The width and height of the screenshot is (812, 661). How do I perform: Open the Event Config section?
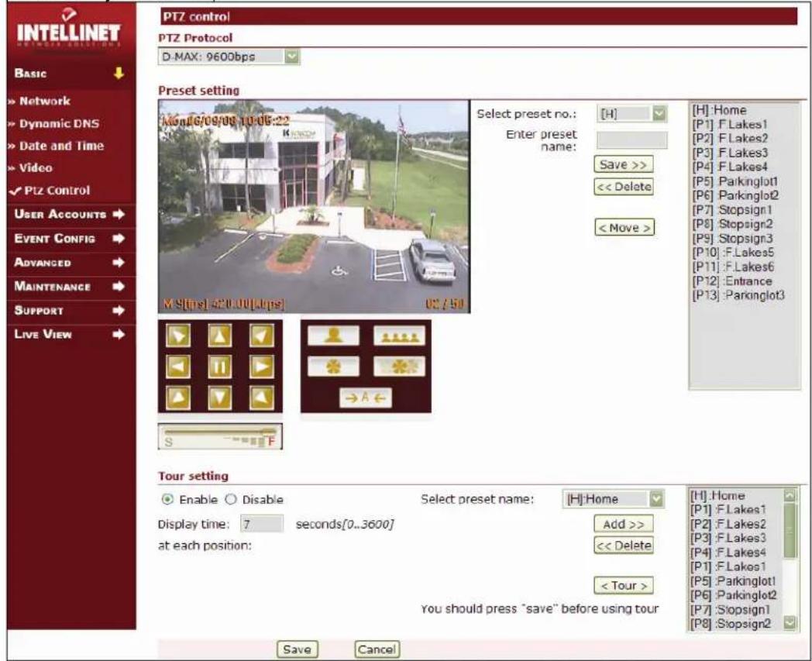pos(54,239)
